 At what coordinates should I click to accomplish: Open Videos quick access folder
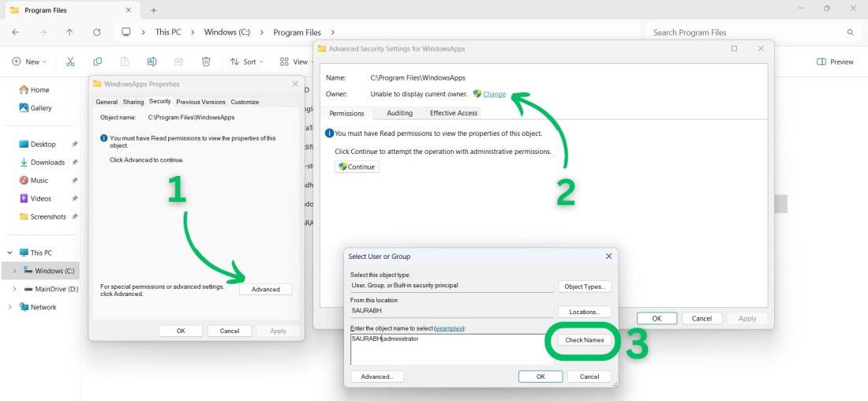[36, 198]
